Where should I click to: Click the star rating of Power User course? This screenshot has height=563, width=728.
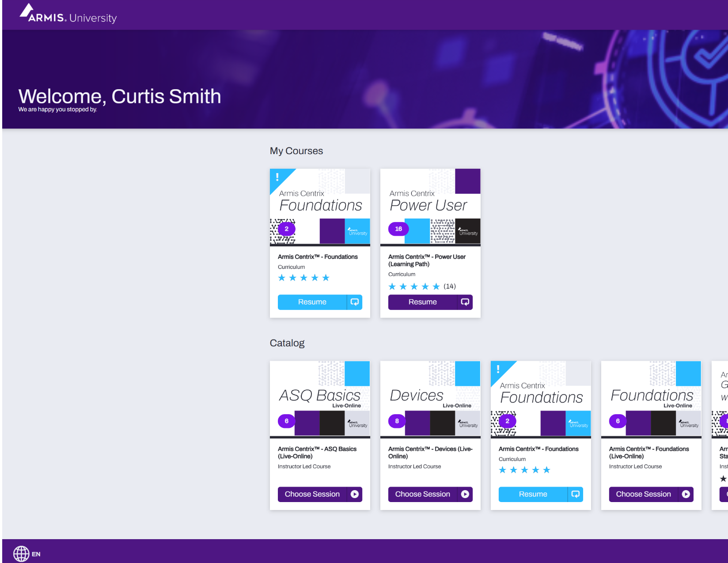tap(414, 287)
